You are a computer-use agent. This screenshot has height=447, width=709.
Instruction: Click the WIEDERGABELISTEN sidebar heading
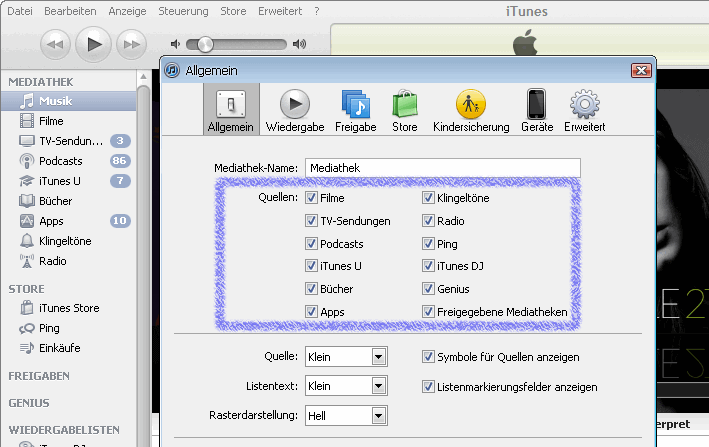coord(64,430)
